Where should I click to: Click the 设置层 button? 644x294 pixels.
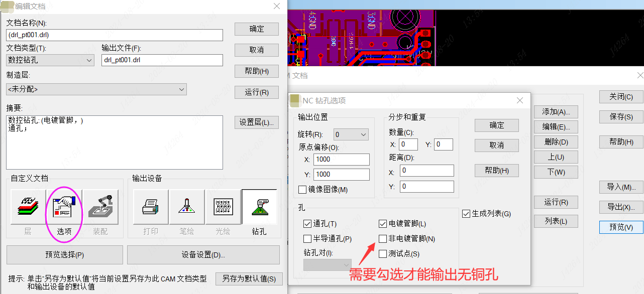(256, 122)
